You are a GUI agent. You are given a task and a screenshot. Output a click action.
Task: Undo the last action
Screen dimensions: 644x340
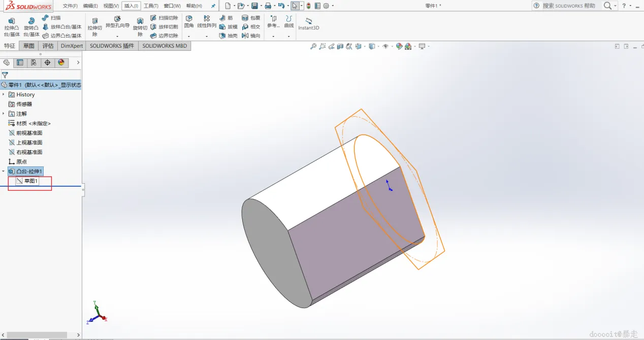(281, 6)
